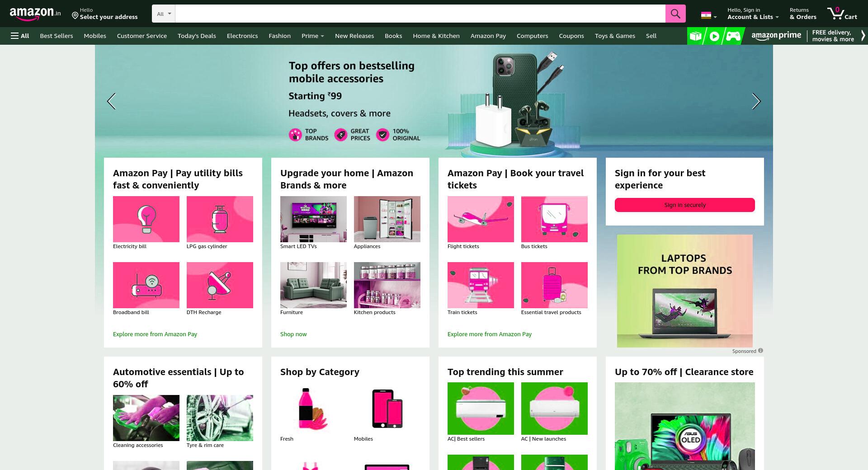Viewport: 868px width, 470px height.
Task: Click the LPG gas cylinder icon
Action: [x=220, y=219]
